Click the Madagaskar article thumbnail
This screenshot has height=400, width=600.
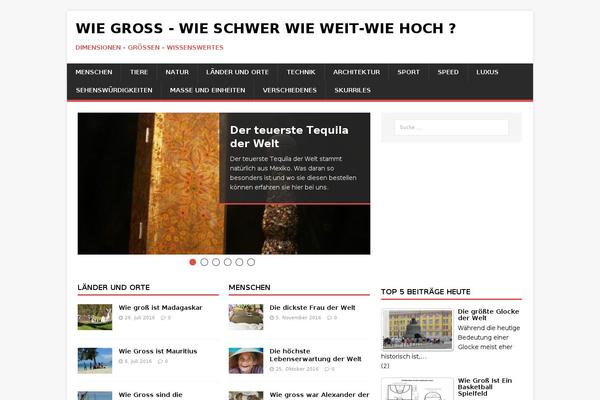point(95,317)
